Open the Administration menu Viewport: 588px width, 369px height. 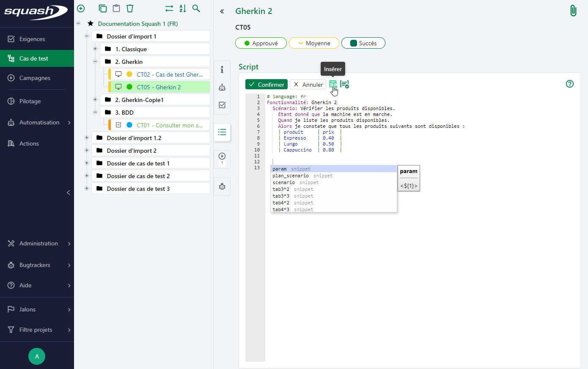click(x=38, y=243)
